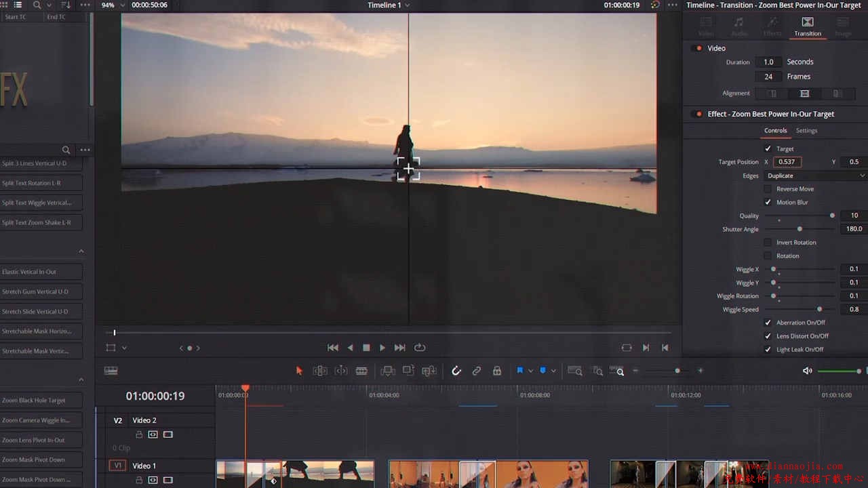Enable the Reverse Move checkbox

(x=768, y=189)
